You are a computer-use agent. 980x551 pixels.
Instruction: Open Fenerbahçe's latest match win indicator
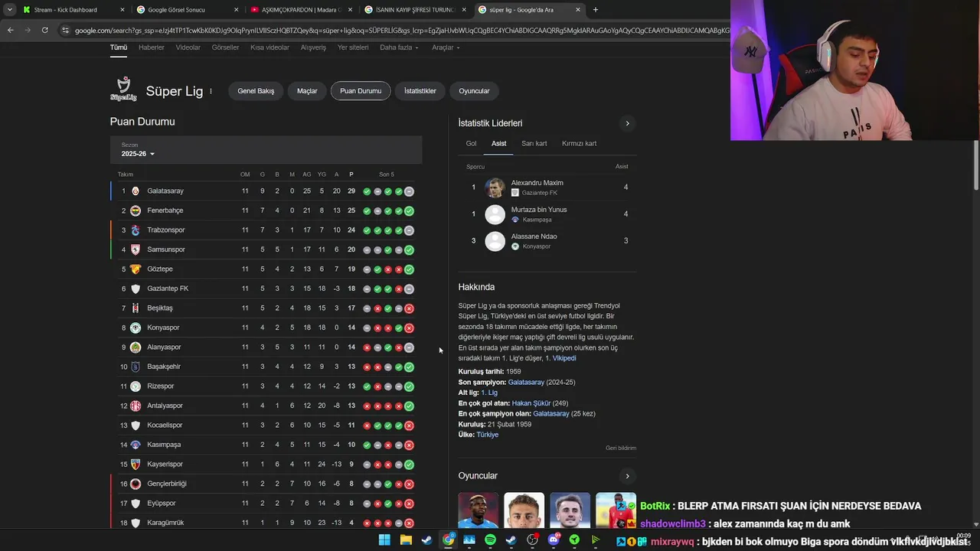pyautogui.click(x=409, y=211)
